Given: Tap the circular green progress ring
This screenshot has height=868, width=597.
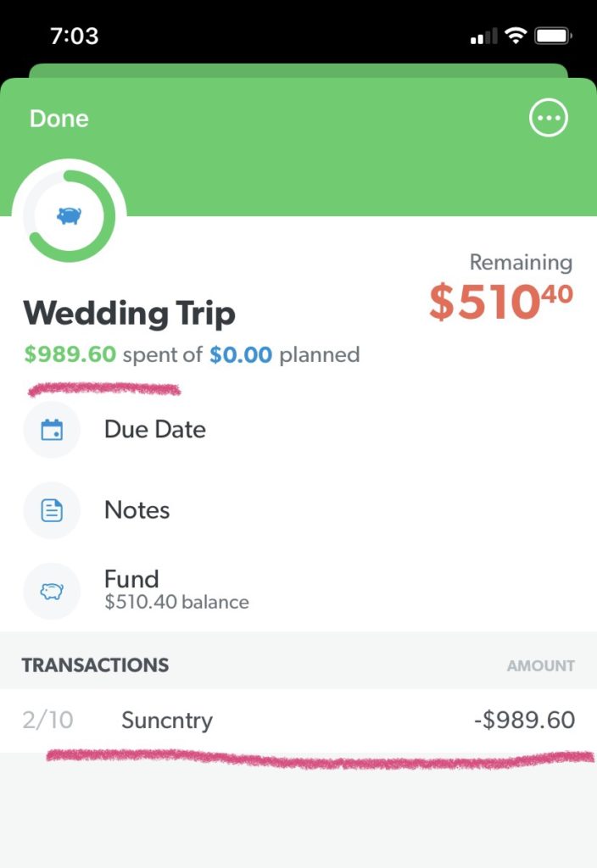Looking at the screenshot, I should point(36,237).
